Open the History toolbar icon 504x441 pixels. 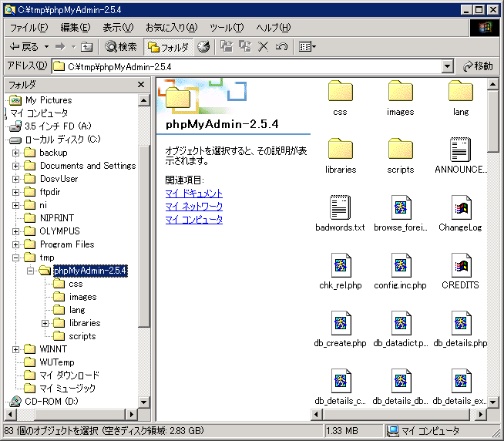pyautogui.click(x=203, y=47)
